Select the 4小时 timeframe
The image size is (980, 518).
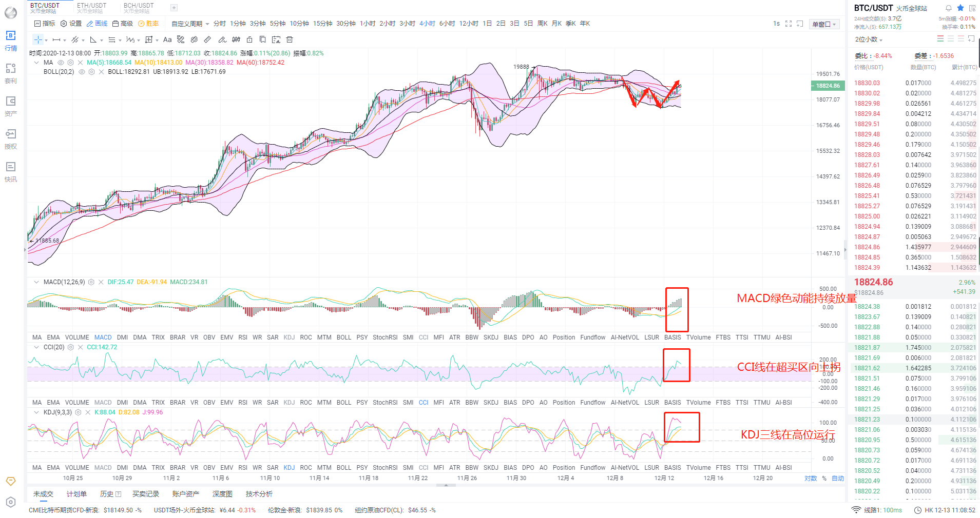(x=427, y=23)
